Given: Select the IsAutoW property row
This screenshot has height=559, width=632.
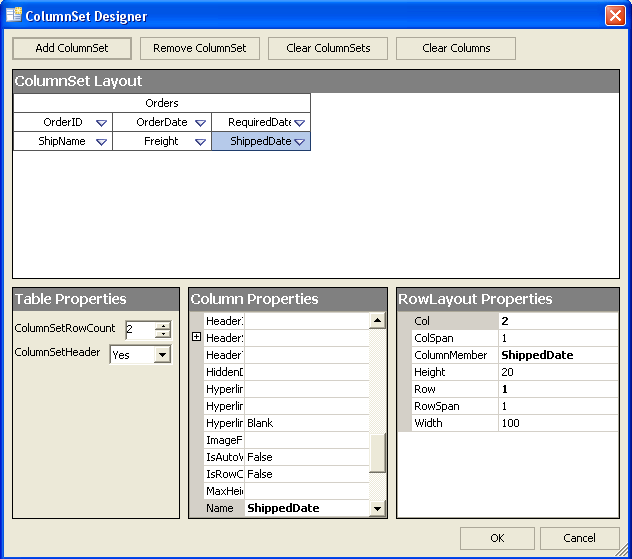Looking at the screenshot, I should click(286, 457).
